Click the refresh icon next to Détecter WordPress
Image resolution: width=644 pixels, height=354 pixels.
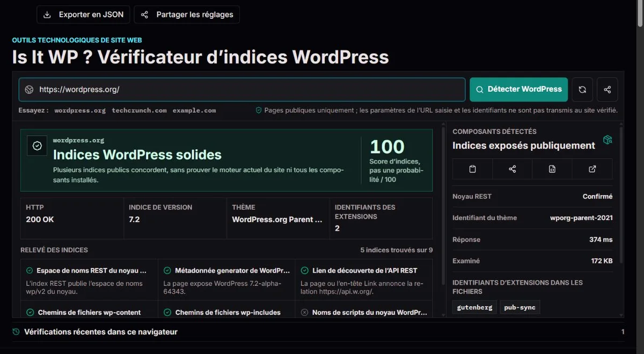coord(582,90)
